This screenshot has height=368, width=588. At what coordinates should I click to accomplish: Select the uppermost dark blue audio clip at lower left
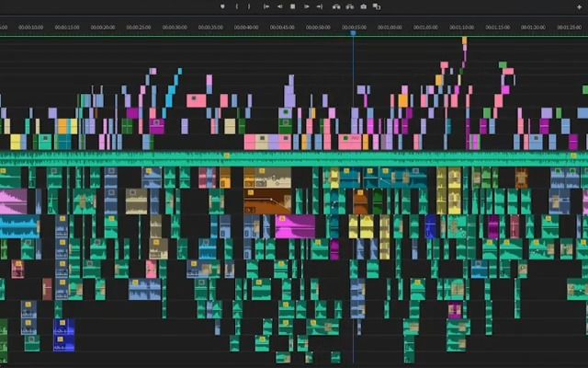(63, 328)
